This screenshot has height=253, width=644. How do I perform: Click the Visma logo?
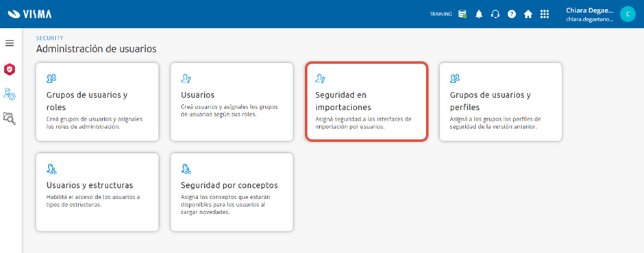(29, 14)
